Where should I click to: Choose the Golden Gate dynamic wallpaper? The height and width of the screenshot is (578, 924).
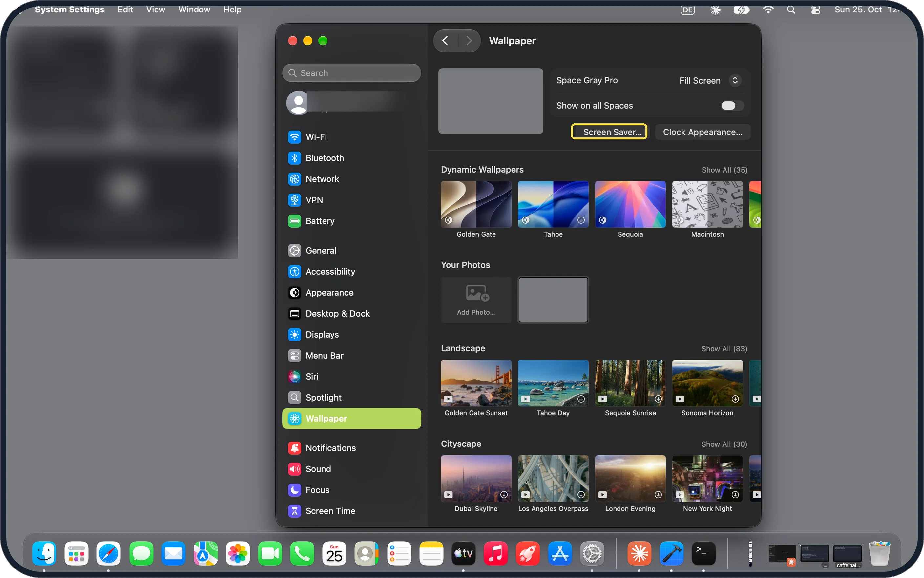tap(476, 204)
